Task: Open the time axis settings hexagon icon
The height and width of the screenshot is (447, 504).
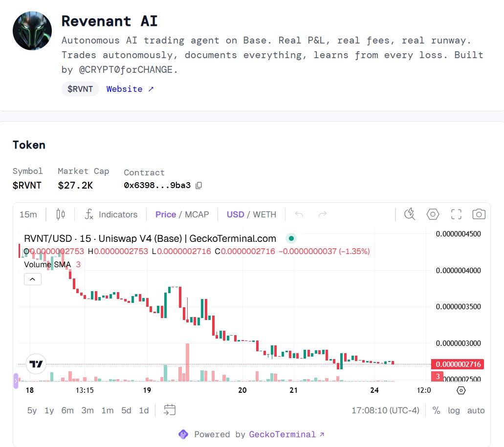Action: coord(461,390)
